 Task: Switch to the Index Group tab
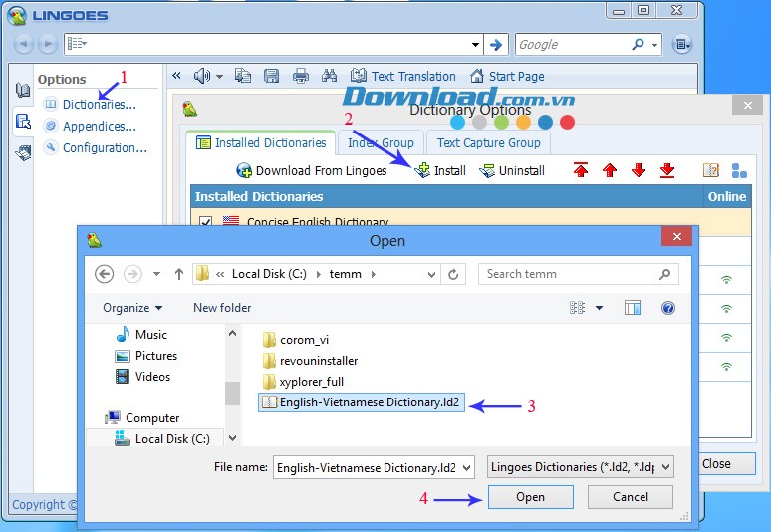[x=381, y=142]
